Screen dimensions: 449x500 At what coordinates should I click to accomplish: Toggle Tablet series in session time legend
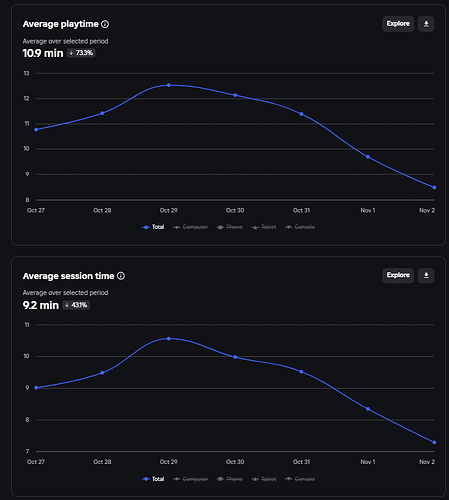[x=264, y=479]
